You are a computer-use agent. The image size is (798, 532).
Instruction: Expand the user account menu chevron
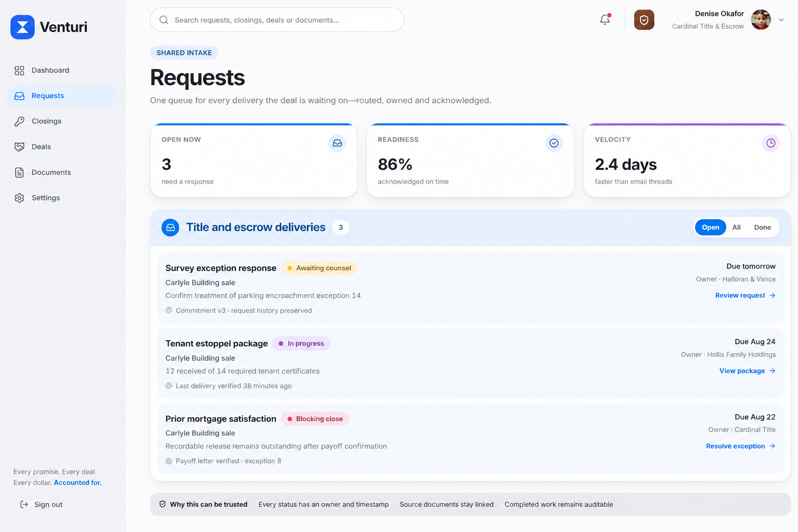[x=781, y=20]
